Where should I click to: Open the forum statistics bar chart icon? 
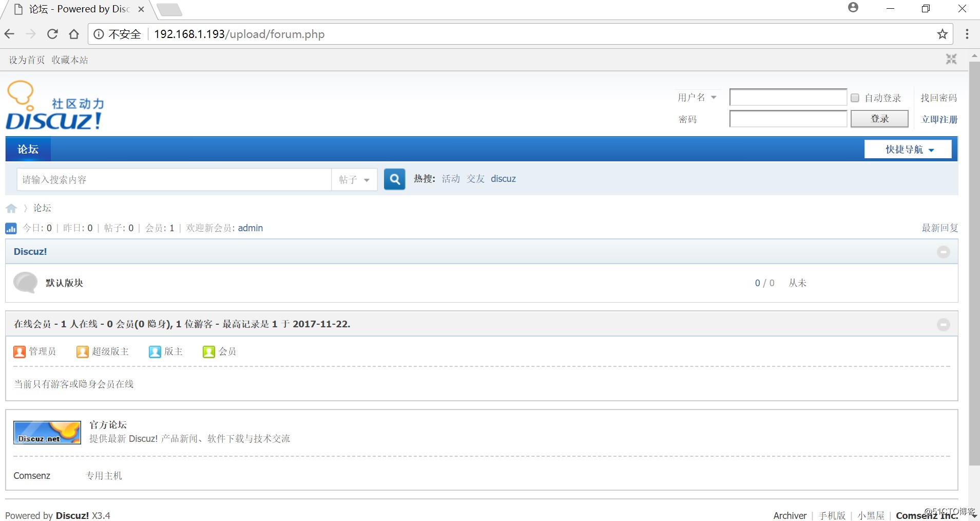[11, 228]
